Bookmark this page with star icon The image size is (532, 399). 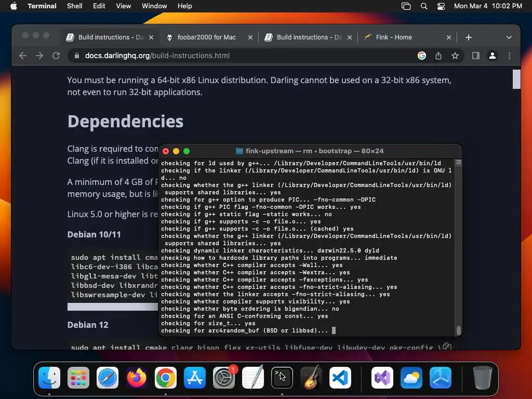coord(455,56)
